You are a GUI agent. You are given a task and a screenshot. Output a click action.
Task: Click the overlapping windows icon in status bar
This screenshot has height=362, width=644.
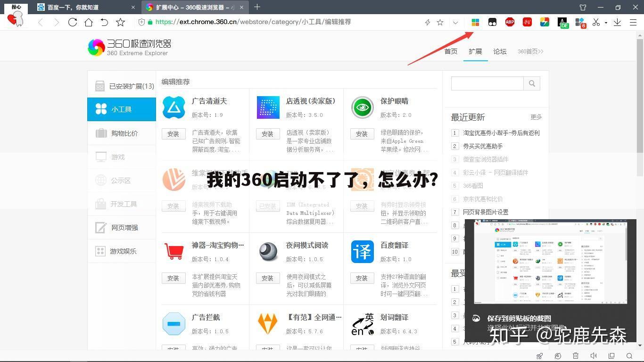[x=611, y=356]
